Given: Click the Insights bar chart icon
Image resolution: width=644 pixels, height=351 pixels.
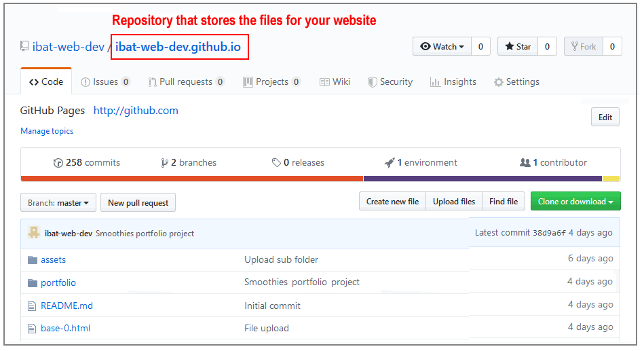Looking at the screenshot, I should [x=435, y=82].
